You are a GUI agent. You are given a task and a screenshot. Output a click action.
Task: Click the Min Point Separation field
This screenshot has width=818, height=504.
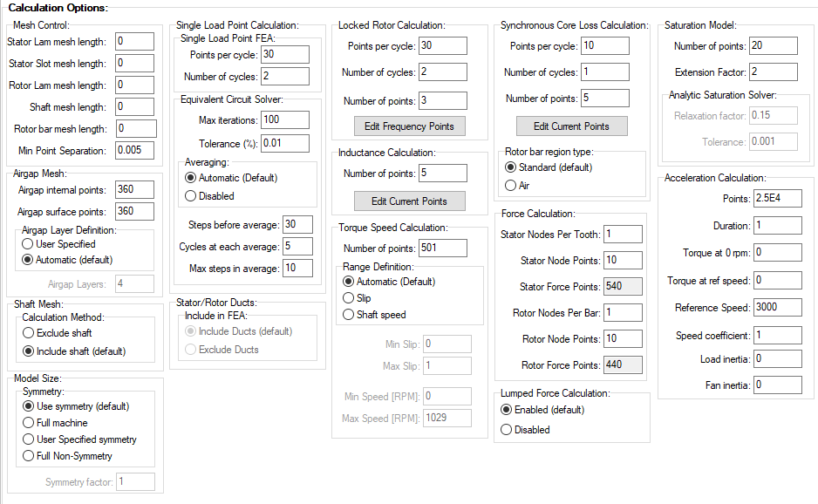(133, 151)
